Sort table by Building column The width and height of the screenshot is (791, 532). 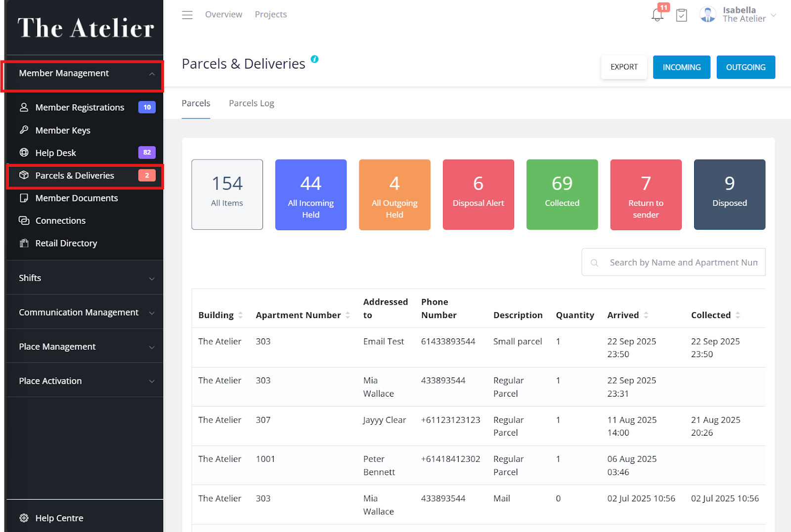pyautogui.click(x=240, y=315)
